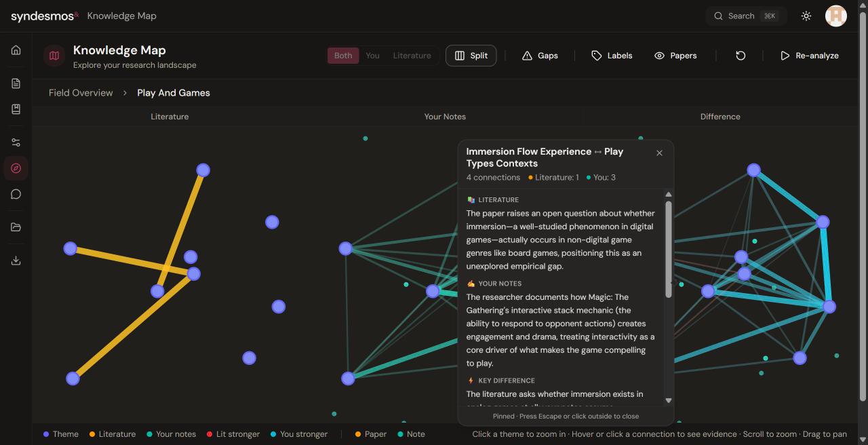Click the Literature legend swatch
868x445 pixels.
pos(92,434)
